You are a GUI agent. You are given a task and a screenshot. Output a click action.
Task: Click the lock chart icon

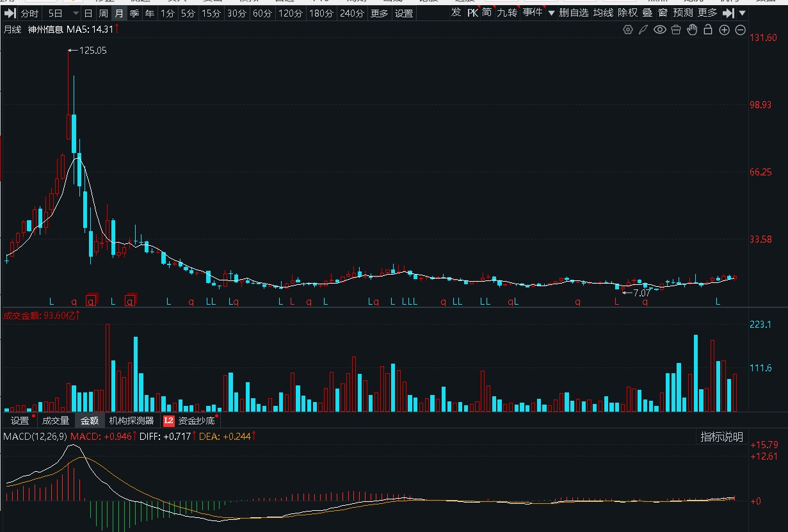pyautogui.click(x=708, y=29)
